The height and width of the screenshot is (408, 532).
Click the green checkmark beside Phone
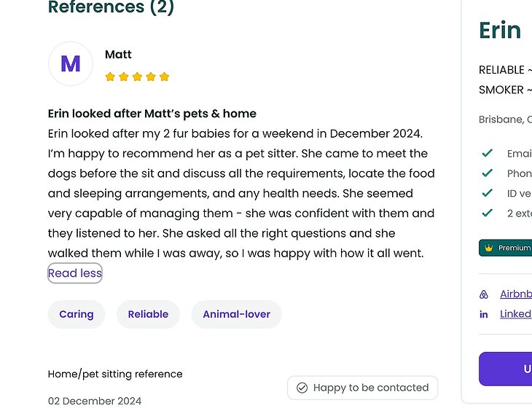coord(488,173)
